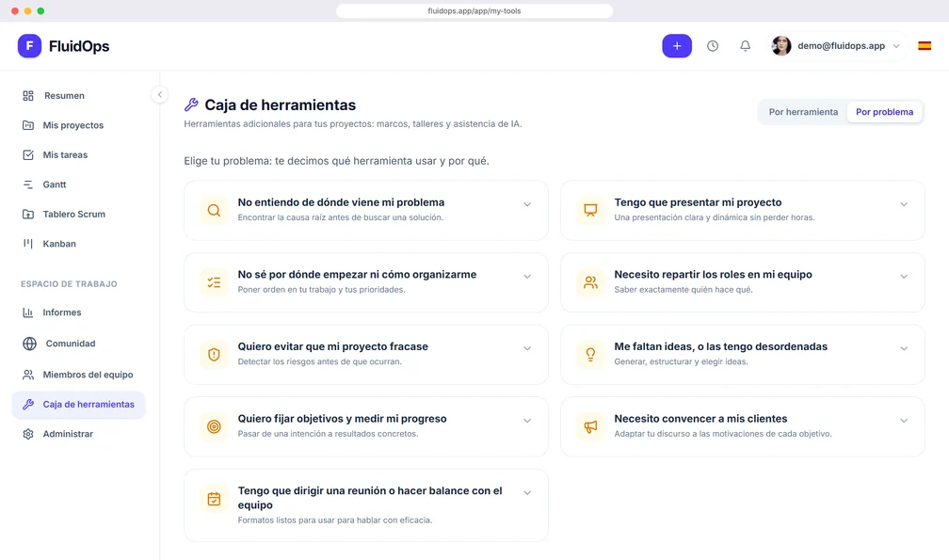Click the checklist icon on organizarme card
Viewport: 949px width, 560px height.
point(214,281)
